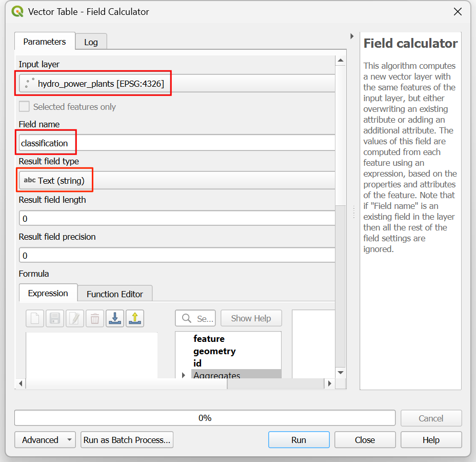Click the edit expression pencil icon
Viewport: 476px width, 462px height.
click(x=75, y=318)
